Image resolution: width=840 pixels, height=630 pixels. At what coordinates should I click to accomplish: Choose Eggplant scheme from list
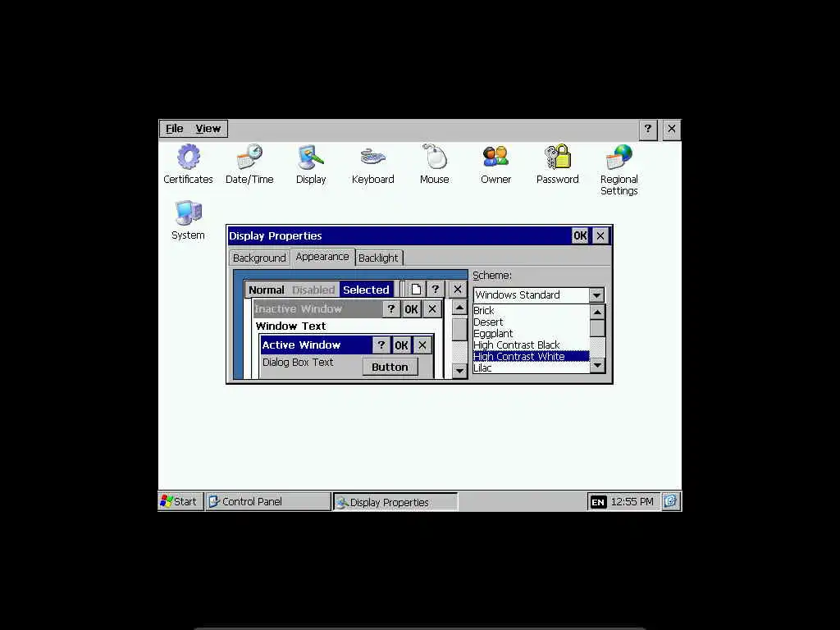pyautogui.click(x=531, y=333)
